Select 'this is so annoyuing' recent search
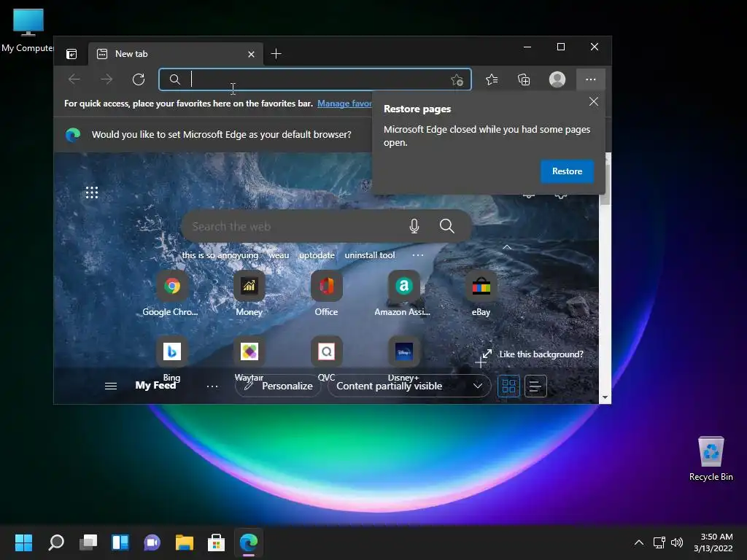Screen dimensions: 747x560 point(220,255)
